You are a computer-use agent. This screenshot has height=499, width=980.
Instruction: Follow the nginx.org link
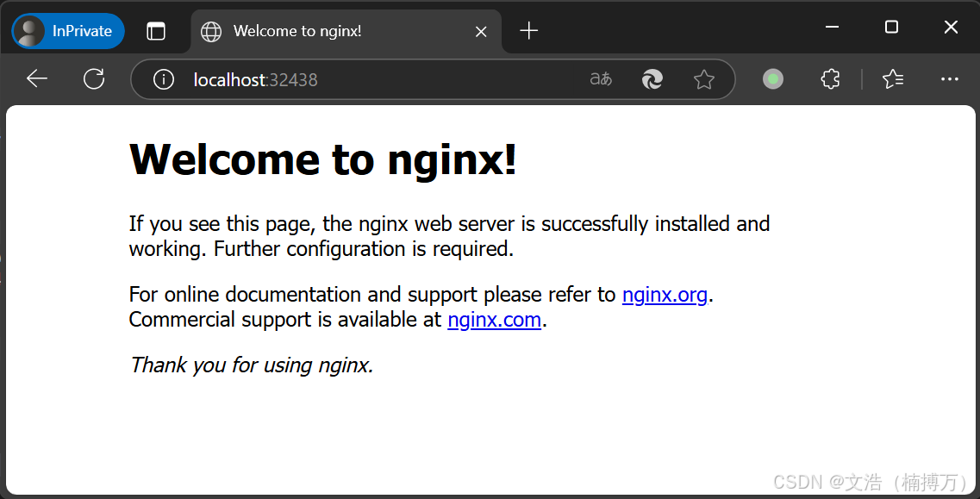point(665,295)
